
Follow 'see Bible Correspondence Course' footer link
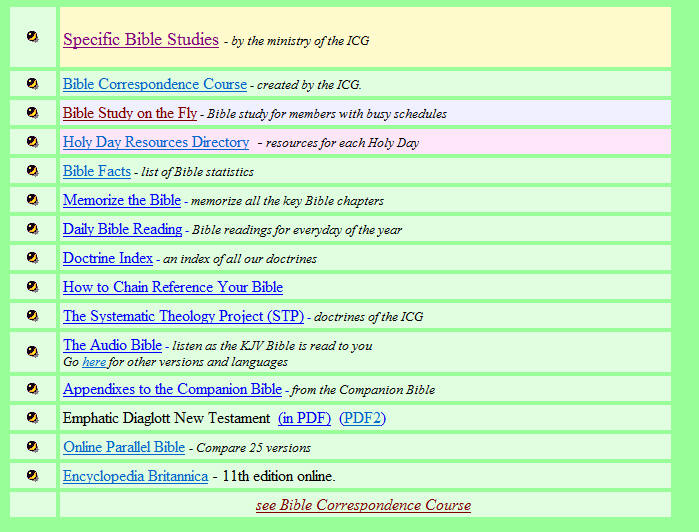(x=363, y=505)
